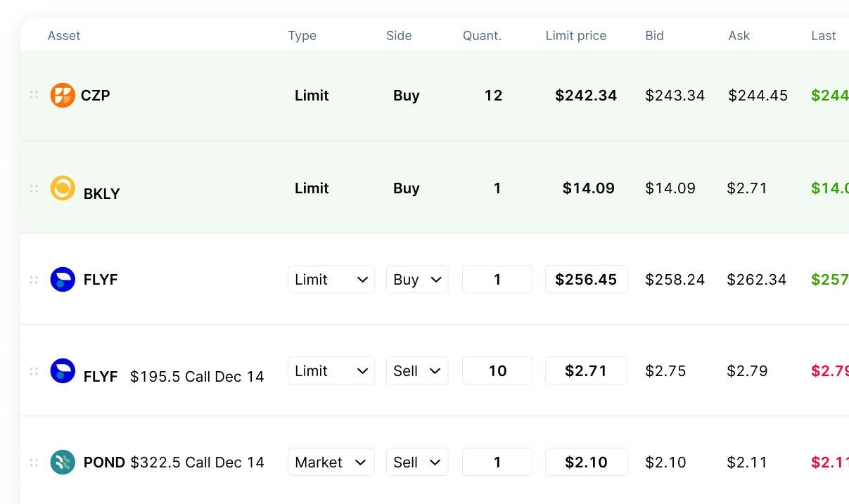The height and width of the screenshot is (504, 849).
Task: Grab the drag handle for POND row
Action: (x=34, y=463)
